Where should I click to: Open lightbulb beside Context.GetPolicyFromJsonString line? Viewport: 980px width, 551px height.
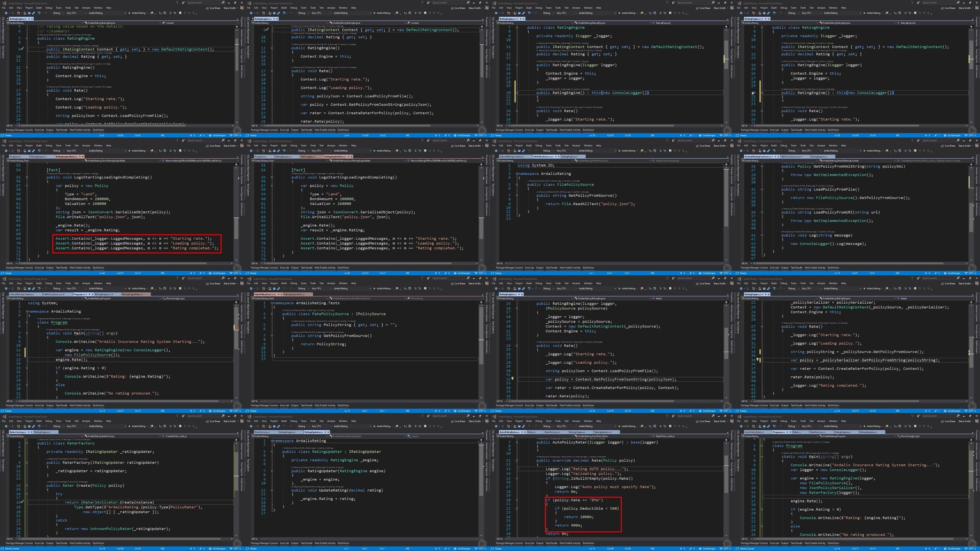coord(512,379)
